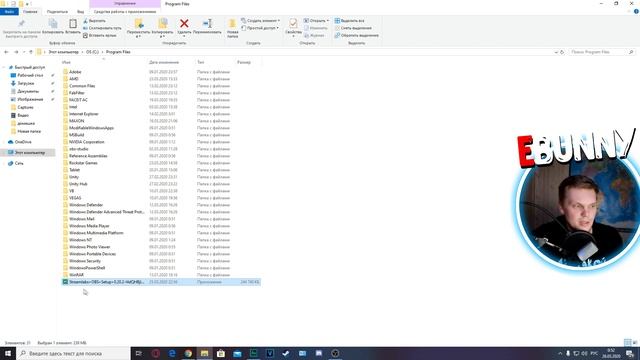This screenshot has height=360, width=640.
Task: Select the Rockstar Games folder
Action: [x=161, y=163]
